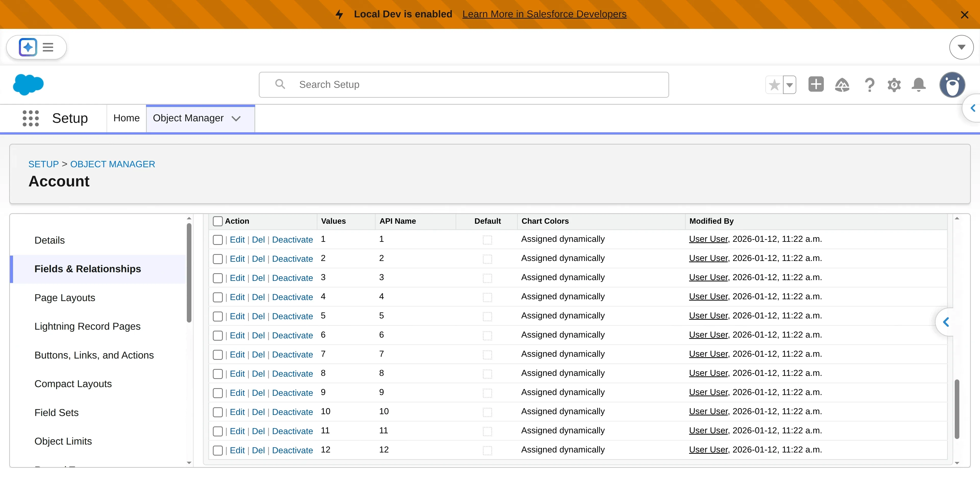980x477 pixels.
Task: Open the App Launcher dots grid
Action: (x=30, y=118)
